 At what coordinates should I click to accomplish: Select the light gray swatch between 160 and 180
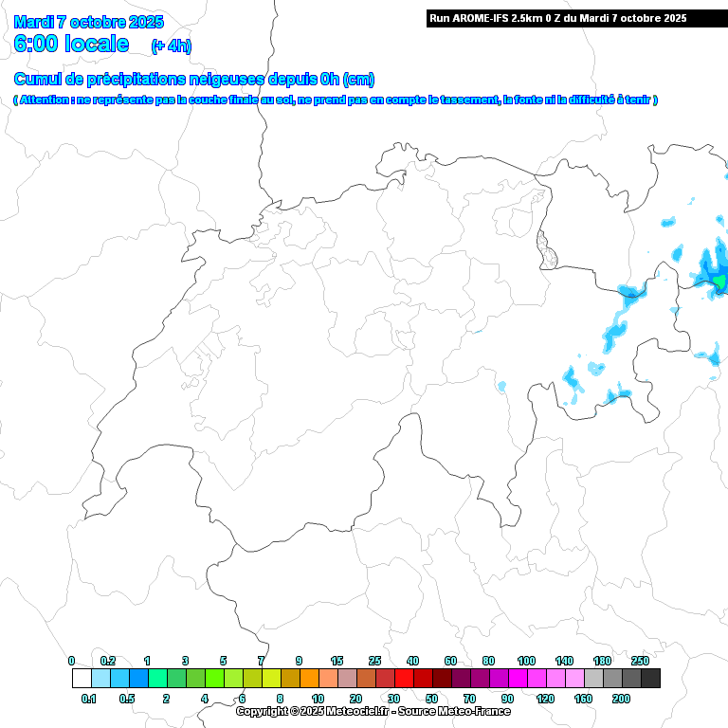click(x=593, y=679)
